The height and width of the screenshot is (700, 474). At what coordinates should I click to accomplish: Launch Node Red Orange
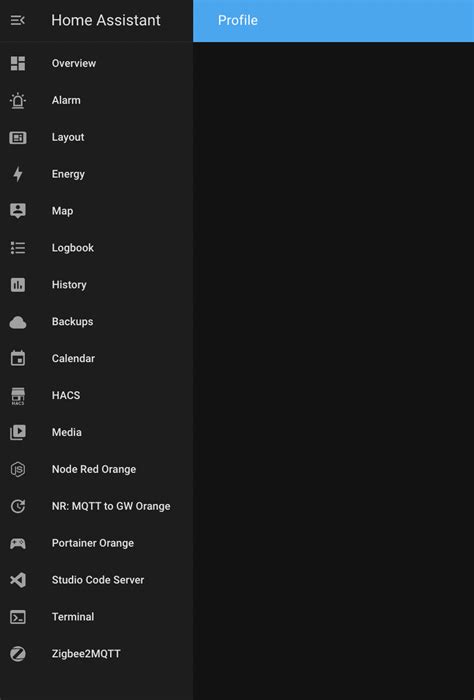pyautogui.click(x=96, y=469)
